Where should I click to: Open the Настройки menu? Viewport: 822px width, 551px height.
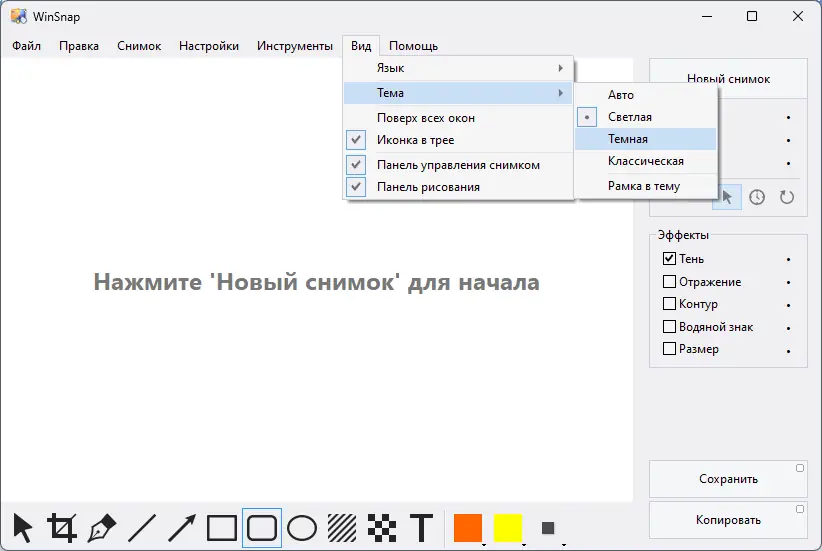[209, 46]
